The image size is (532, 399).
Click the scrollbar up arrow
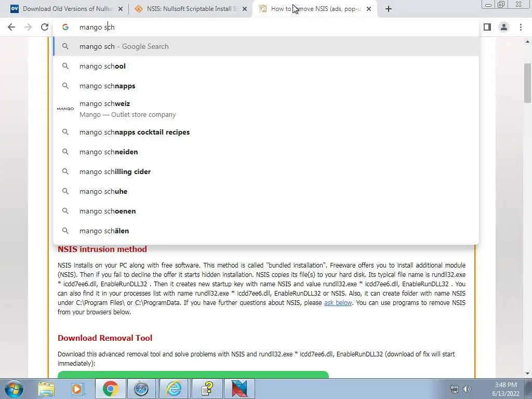click(x=527, y=42)
